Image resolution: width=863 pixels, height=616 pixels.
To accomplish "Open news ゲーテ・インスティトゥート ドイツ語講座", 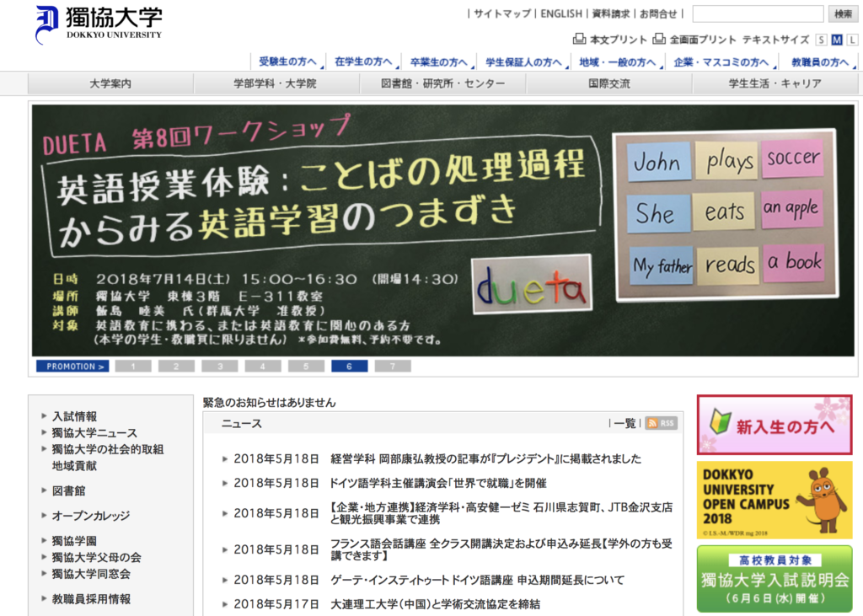I will click(x=477, y=580).
